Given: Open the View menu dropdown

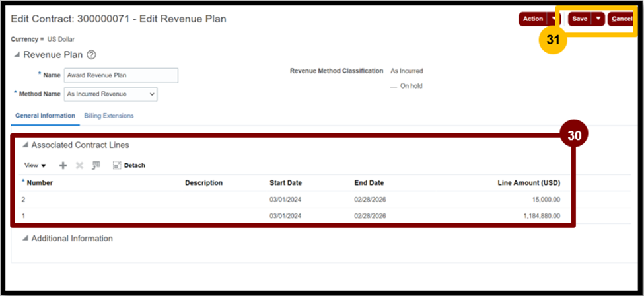Looking at the screenshot, I should tap(35, 165).
